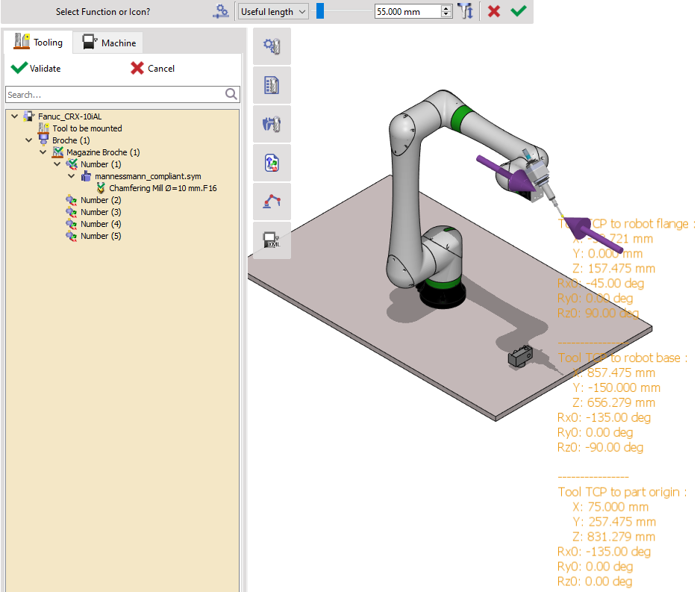Click the XML export icon
Viewport: 700px width, 592px height.
click(272, 240)
